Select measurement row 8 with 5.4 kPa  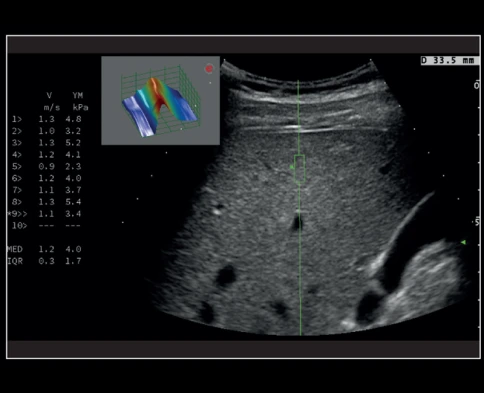[x=47, y=202]
